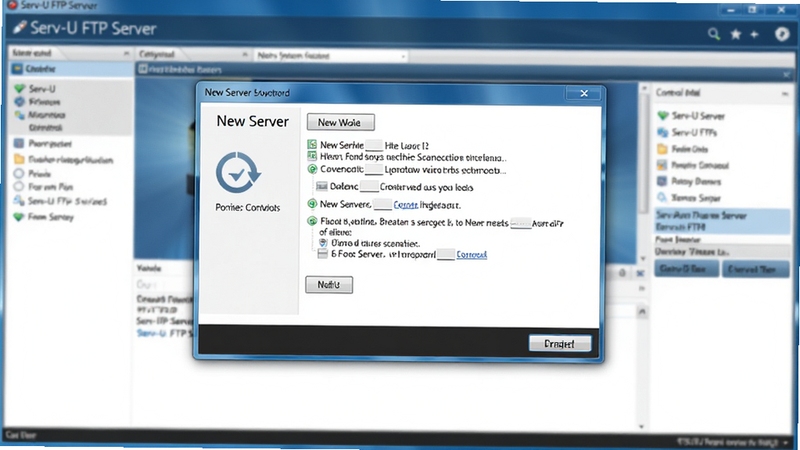Click the blue link on New Servere line
The width and height of the screenshot is (800, 450).
coord(406,205)
